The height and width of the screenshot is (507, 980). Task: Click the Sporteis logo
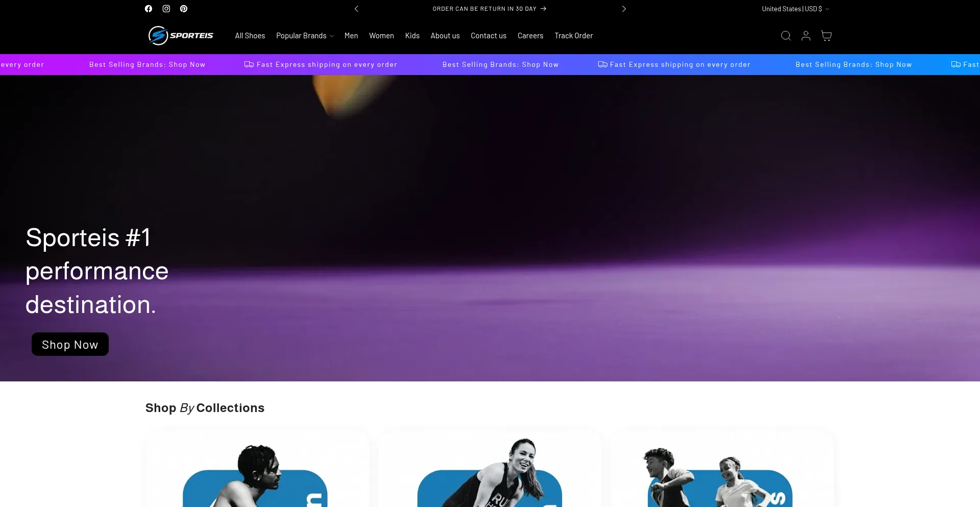[x=181, y=36]
